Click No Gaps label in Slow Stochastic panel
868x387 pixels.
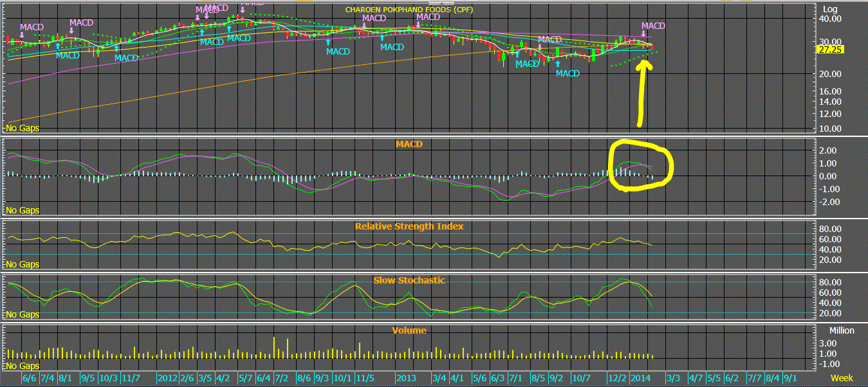(x=23, y=314)
